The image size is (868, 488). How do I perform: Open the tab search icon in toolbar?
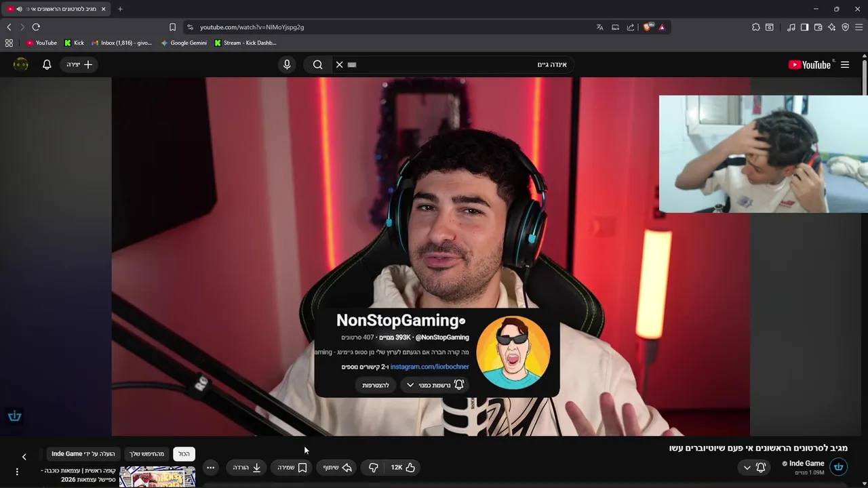pyautogui.click(x=770, y=27)
